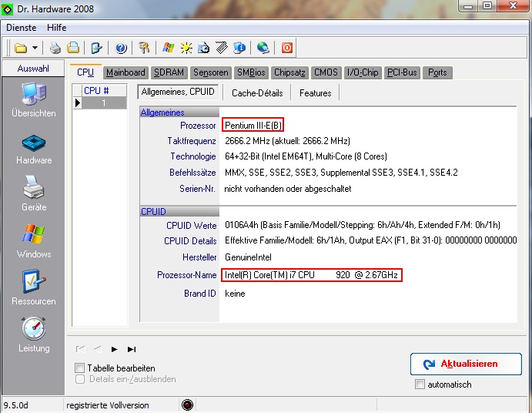The width and height of the screenshot is (532, 413).
Task: Select CPU number 1 row
Action: [100, 102]
